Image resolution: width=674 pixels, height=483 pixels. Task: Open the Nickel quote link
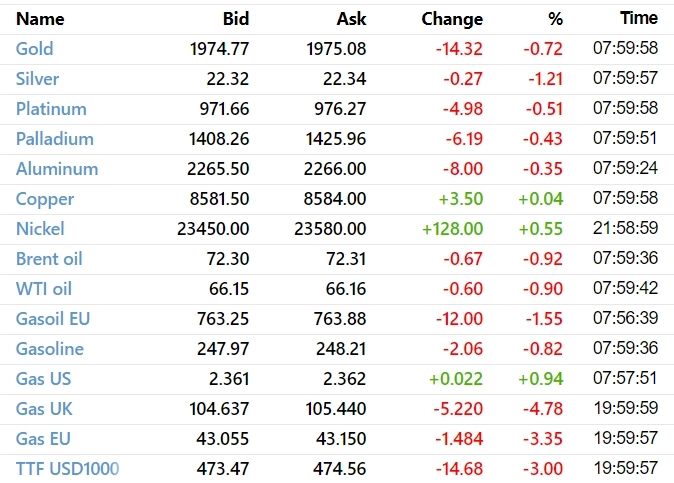click(x=40, y=229)
